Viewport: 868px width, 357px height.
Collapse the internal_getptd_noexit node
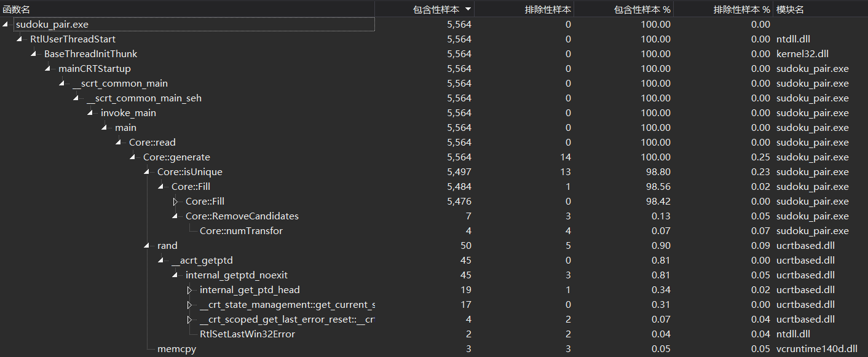point(175,275)
